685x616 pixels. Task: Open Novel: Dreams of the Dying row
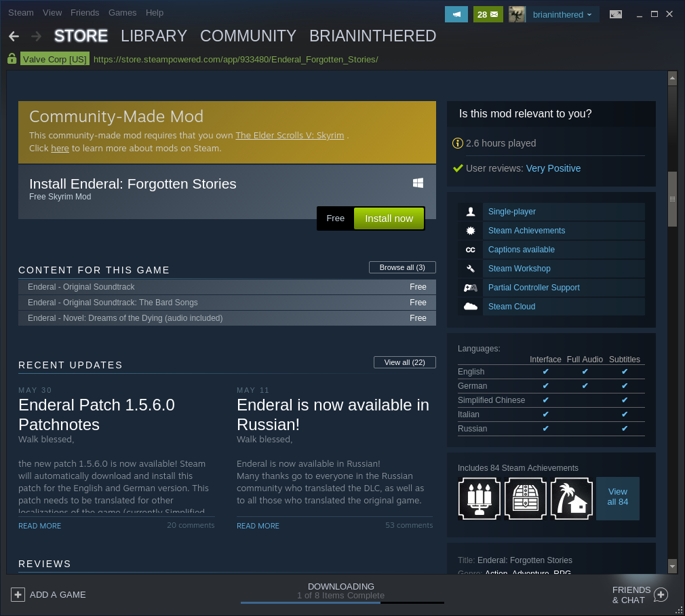227,318
